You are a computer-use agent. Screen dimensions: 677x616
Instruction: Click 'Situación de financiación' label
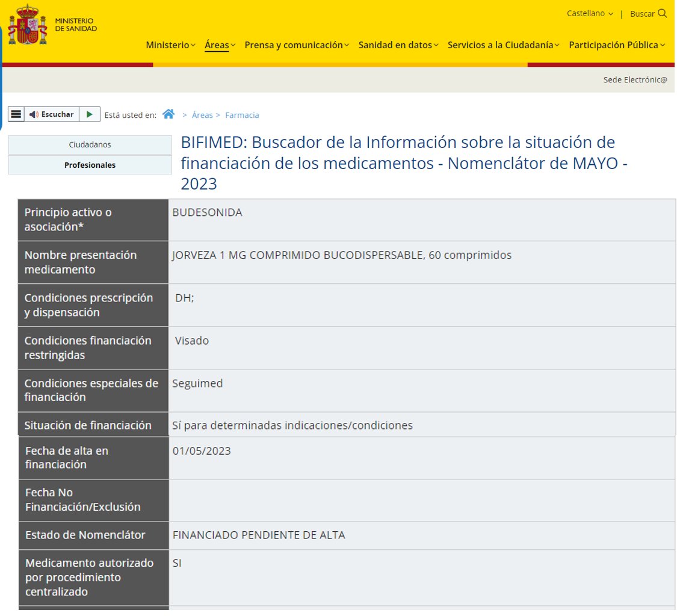[x=88, y=425]
